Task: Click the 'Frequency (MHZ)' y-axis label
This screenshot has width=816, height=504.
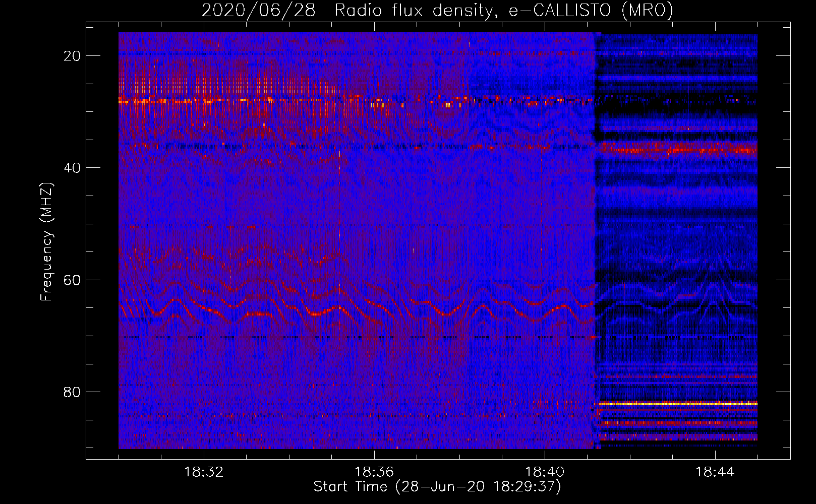Action: (x=46, y=242)
